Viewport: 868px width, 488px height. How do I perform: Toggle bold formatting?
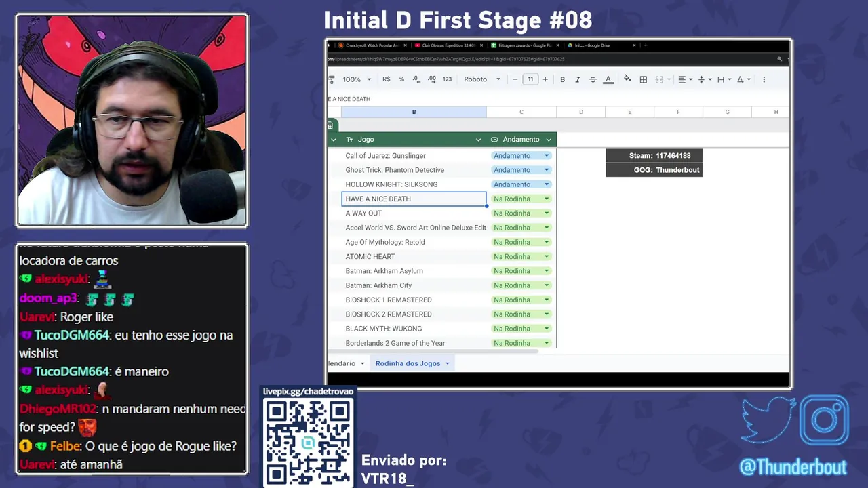(x=562, y=79)
